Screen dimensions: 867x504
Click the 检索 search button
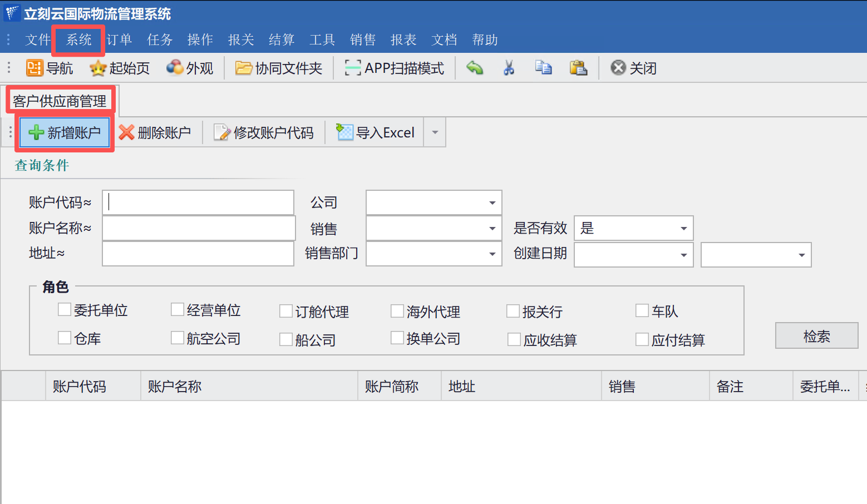(816, 335)
